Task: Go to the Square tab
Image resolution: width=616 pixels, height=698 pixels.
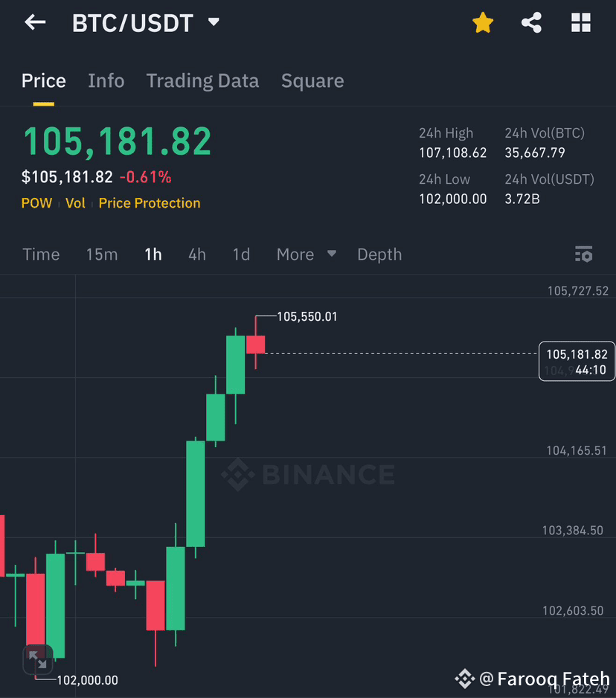Action: pos(312,81)
